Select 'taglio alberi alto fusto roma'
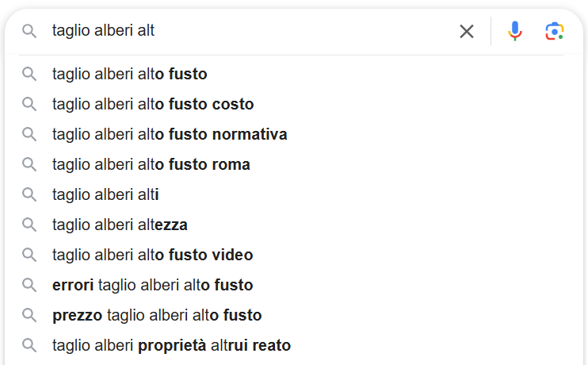This screenshot has width=588, height=365. 151,165
